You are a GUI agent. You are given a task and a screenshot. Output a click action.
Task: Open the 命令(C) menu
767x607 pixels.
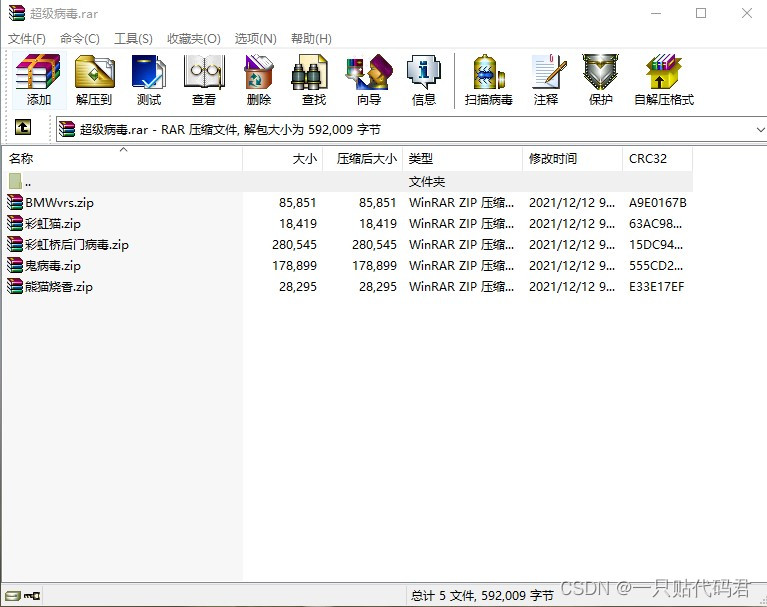[x=80, y=39]
